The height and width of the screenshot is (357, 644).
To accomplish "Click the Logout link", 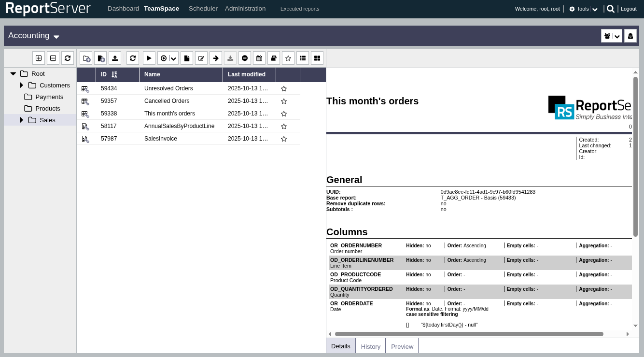I will [x=628, y=9].
